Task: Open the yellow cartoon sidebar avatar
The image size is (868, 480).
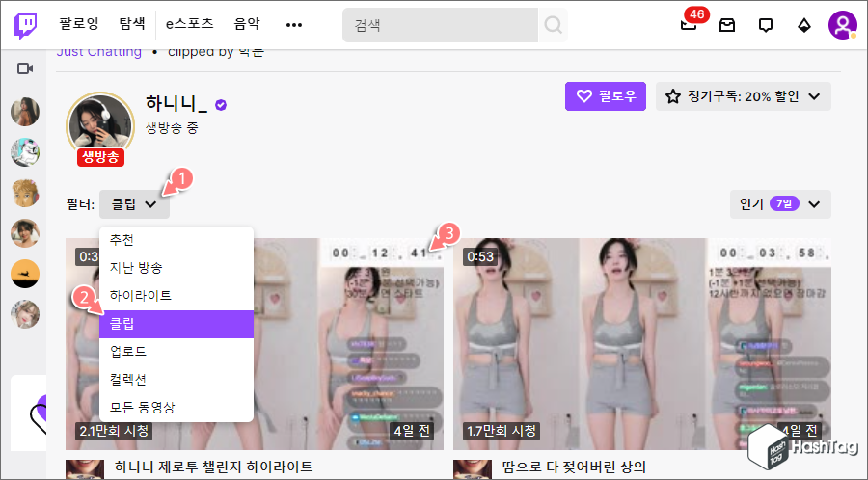Action: 25,193
